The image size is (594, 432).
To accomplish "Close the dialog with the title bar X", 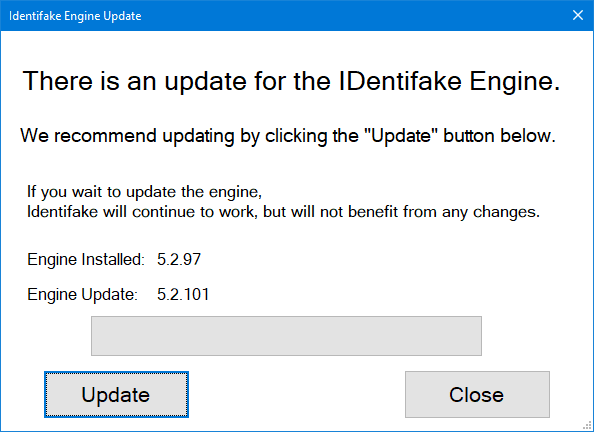I will click(578, 15).
